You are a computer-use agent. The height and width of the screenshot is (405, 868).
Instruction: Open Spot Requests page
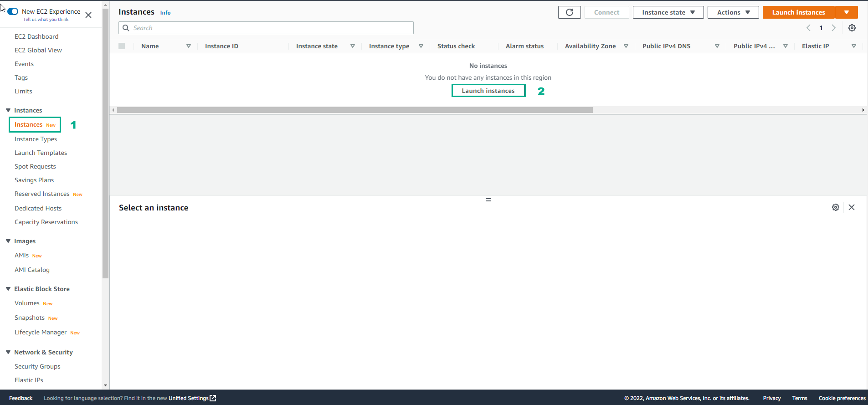[x=35, y=166]
